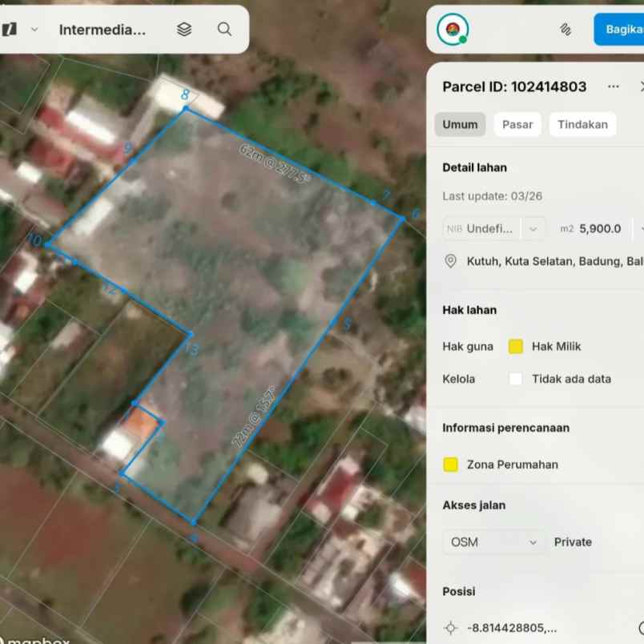Switch to the Tindakan tab
The width and height of the screenshot is (644, 644).
point(583,124)
